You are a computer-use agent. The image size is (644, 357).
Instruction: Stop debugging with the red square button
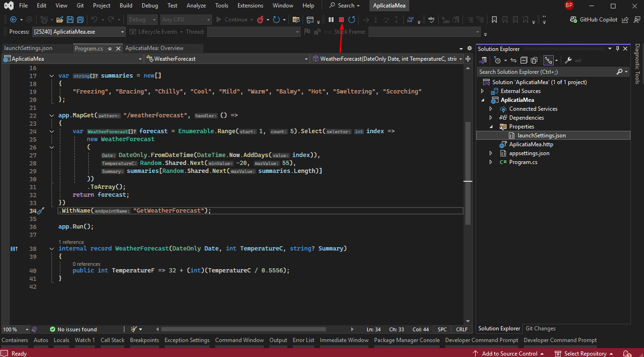[341, 20]
